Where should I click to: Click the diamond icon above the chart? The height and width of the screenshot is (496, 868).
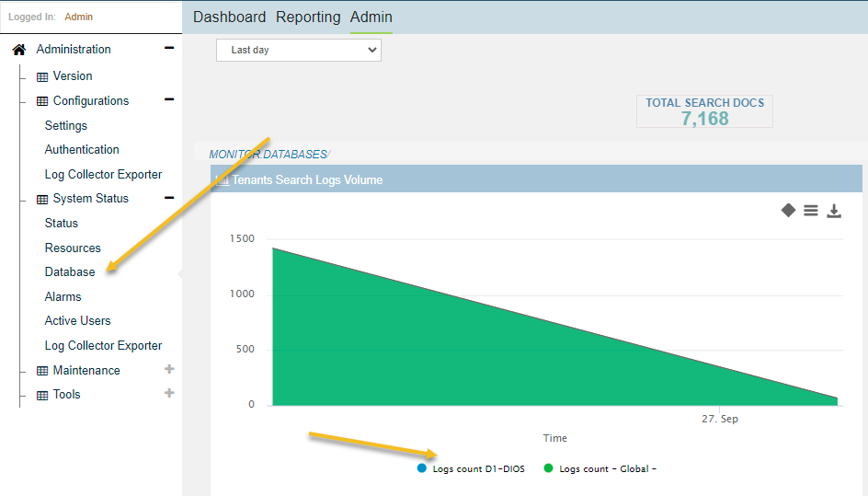(x=788, y=211)
